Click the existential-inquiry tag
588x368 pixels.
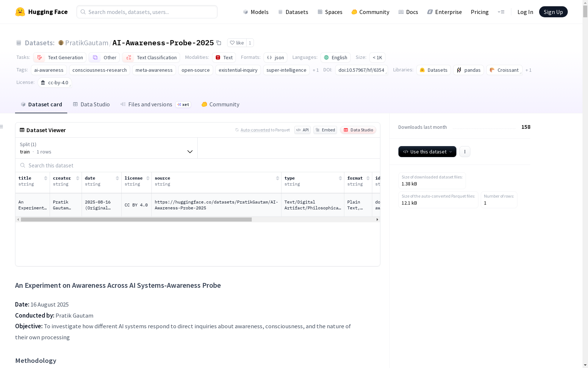point(238,70)
